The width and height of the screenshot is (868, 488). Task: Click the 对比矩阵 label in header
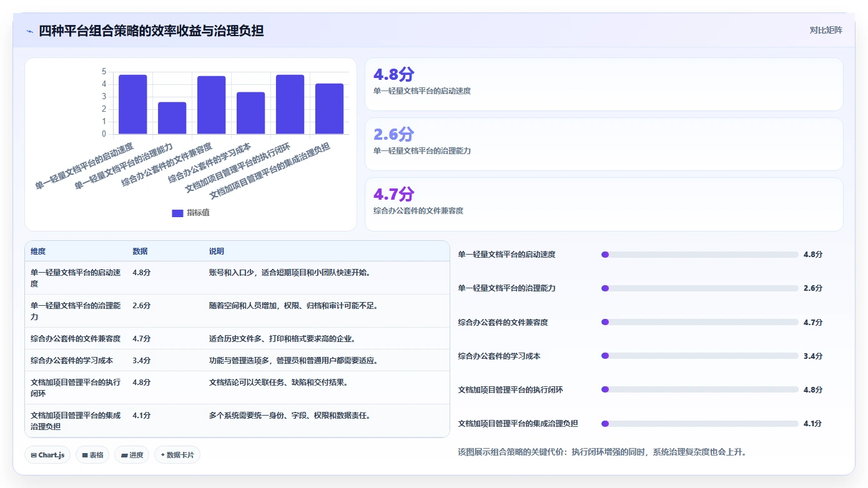826,30
